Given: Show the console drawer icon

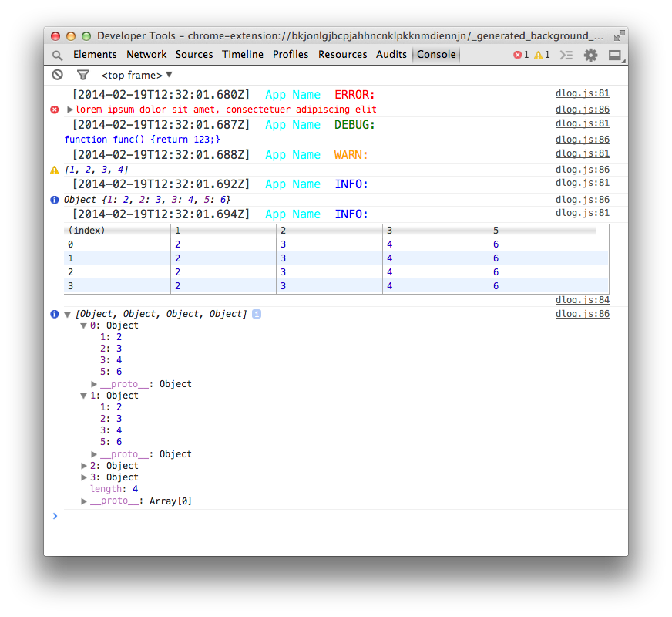Looking at the screenshot, I should click(566, 55).
